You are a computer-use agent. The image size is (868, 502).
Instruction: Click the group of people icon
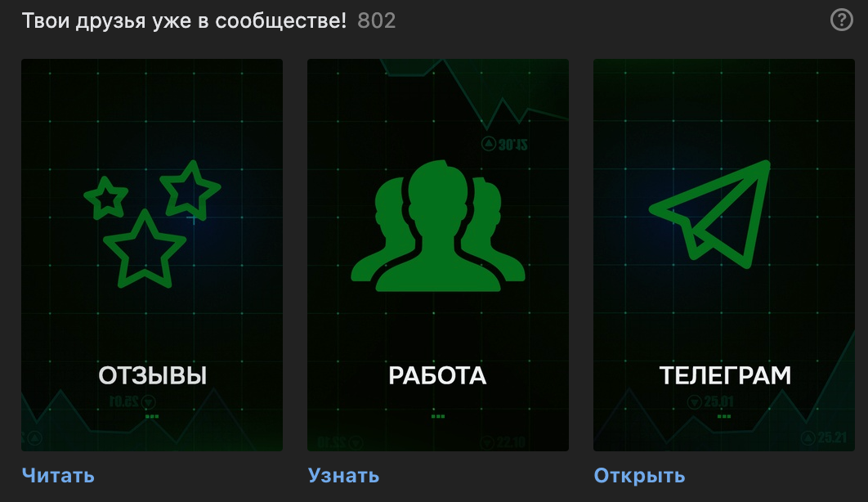[x=438, y=226]
